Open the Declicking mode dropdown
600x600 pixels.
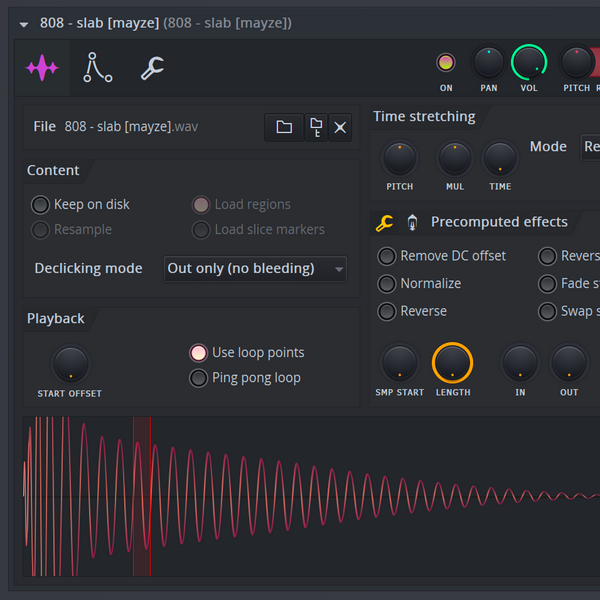pos(255,269)
